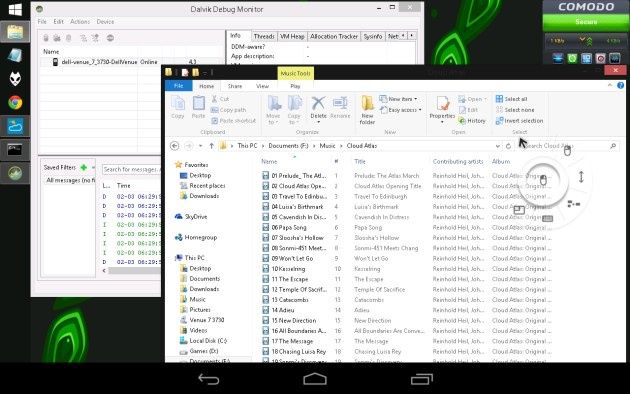Switch to the Home ribbon tab
The image size is (630, 394).
tap(207, 86)
